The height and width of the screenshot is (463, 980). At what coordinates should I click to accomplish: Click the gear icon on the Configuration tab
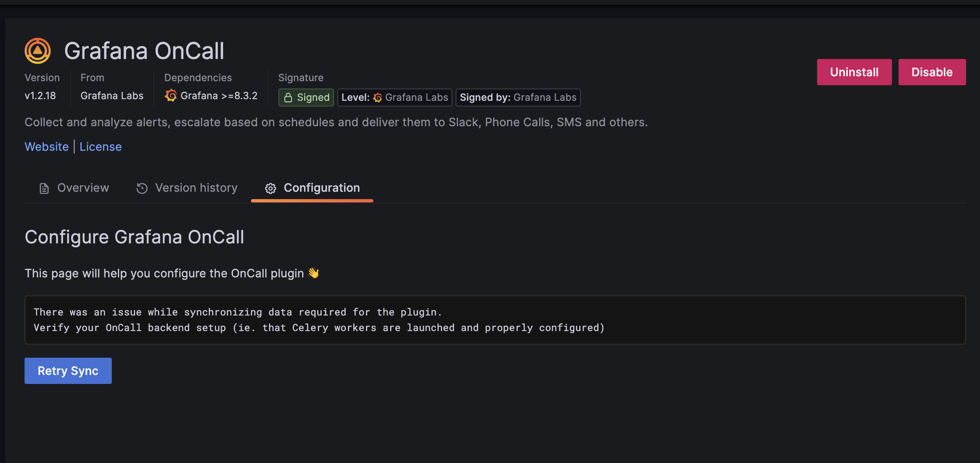(270, 188)
